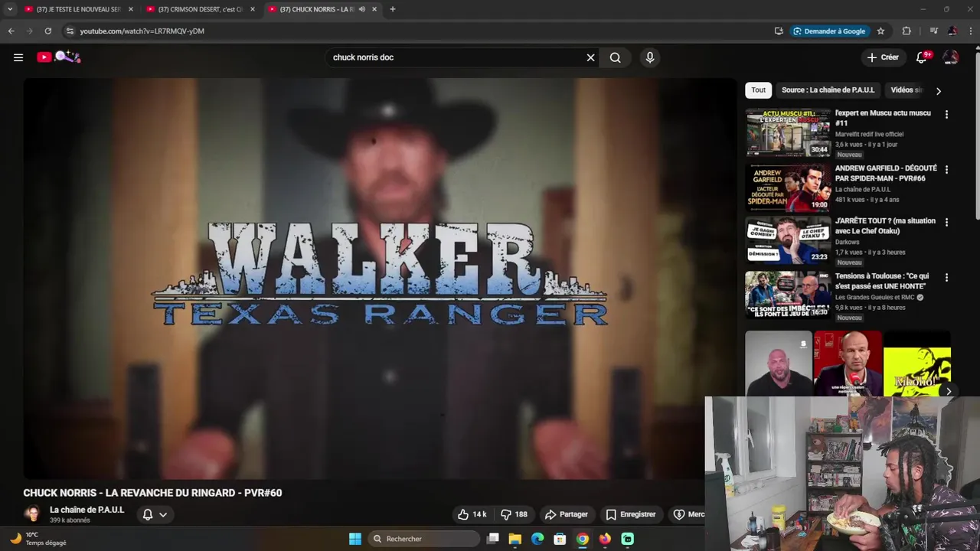Switch to CRIMSON DESERT tab

(x=200, y=9)
